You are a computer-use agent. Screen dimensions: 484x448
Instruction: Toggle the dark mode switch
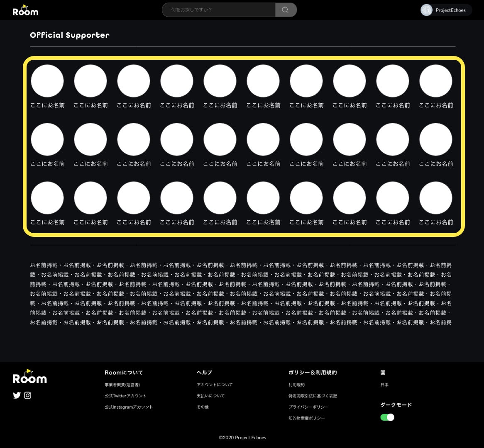pos(387,417)
